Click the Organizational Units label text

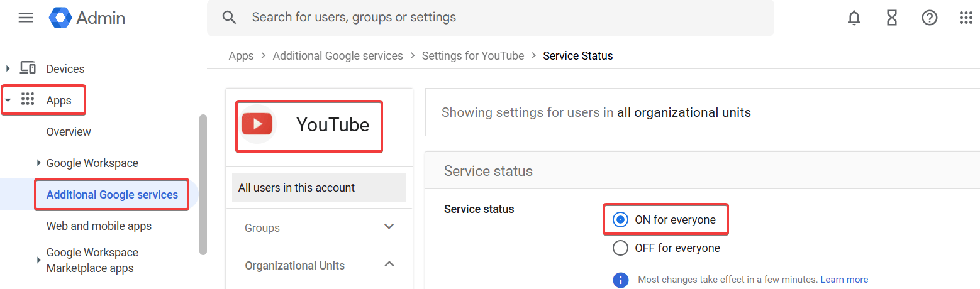coord(295,266)
